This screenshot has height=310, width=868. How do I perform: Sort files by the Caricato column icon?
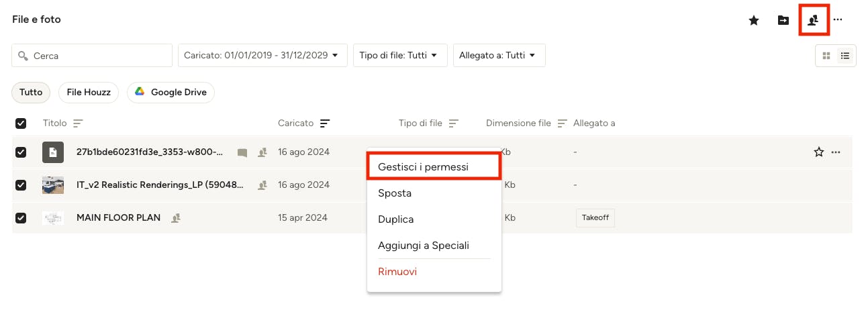pyautogui.click(x=325, y=123)
